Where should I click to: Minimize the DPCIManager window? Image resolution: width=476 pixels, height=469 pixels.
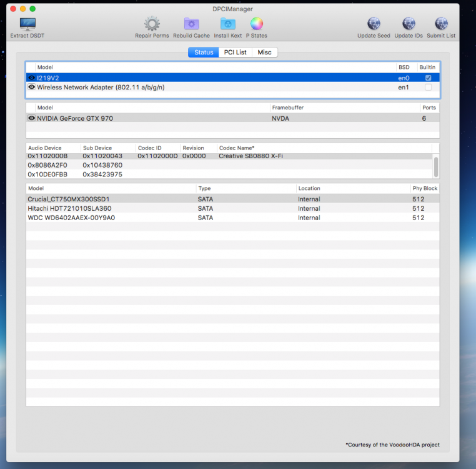pos(22,9)
